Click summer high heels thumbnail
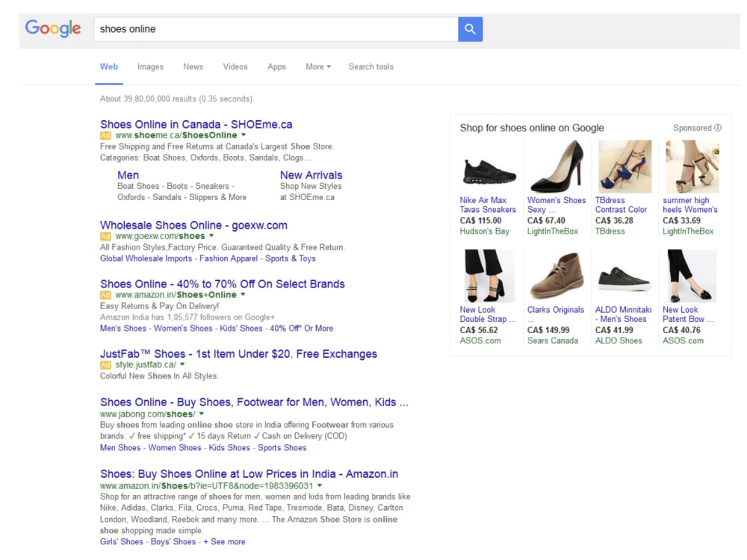This screenshot has width=747, height=560. 692,167
